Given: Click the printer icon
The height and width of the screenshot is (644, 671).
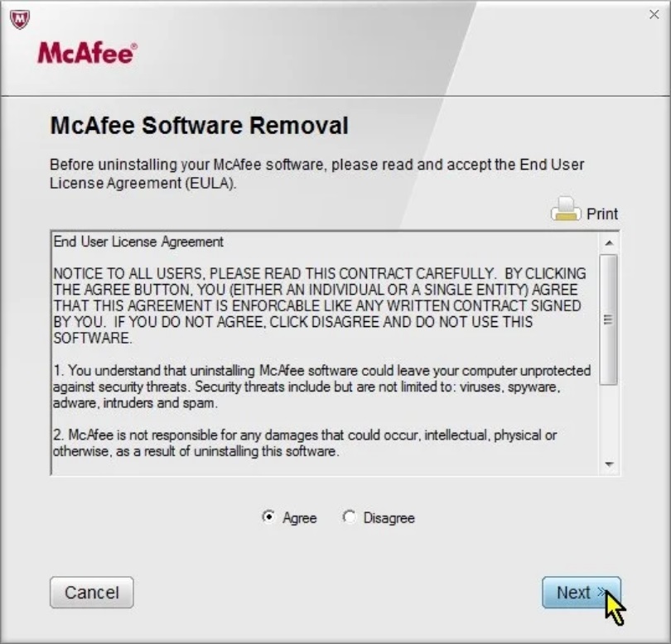Looking at the screenshot, I should (x=566, y=209).
